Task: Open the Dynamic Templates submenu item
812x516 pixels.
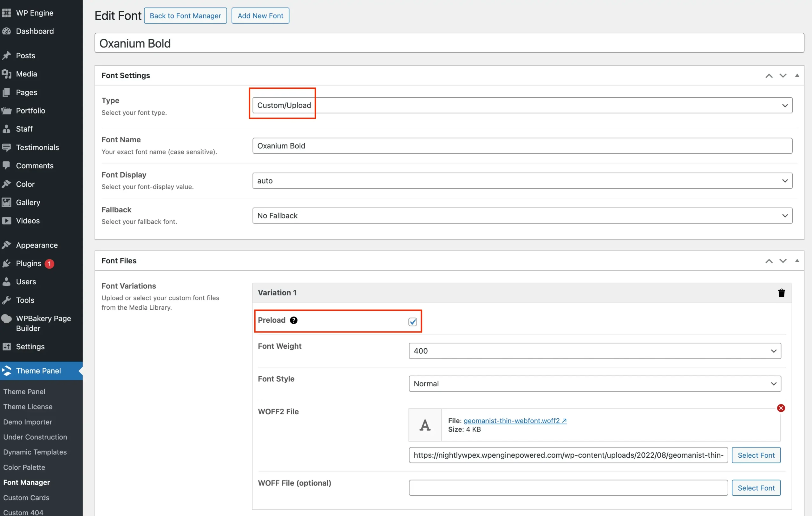Action: click(x=35, y=452)
